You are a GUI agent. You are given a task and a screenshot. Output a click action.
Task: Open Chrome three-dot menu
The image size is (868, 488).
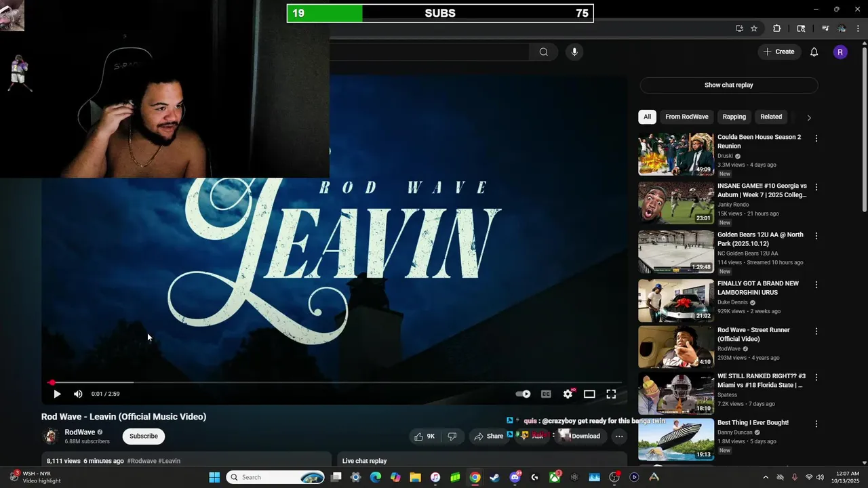point(858,28)
